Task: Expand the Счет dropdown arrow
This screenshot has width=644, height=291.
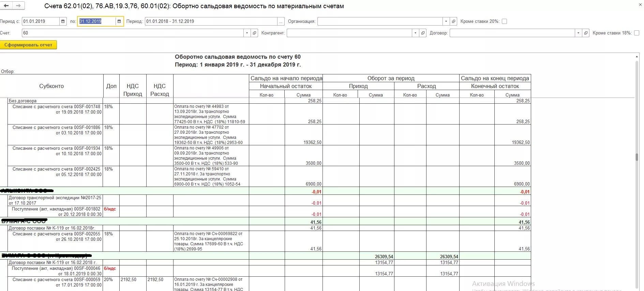Action: tap(247, 33)
